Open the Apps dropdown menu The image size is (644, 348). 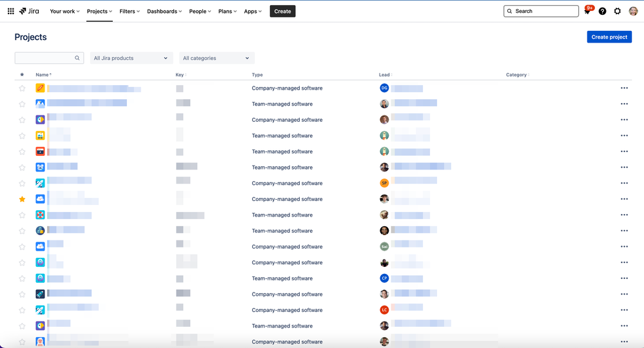point(253,11)
